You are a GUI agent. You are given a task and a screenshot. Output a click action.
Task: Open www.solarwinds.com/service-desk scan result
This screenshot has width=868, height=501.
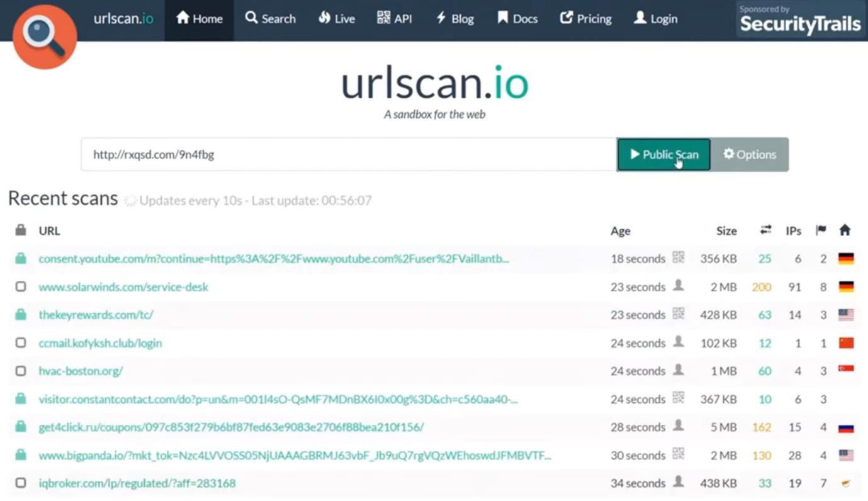(x=123, y=287)
